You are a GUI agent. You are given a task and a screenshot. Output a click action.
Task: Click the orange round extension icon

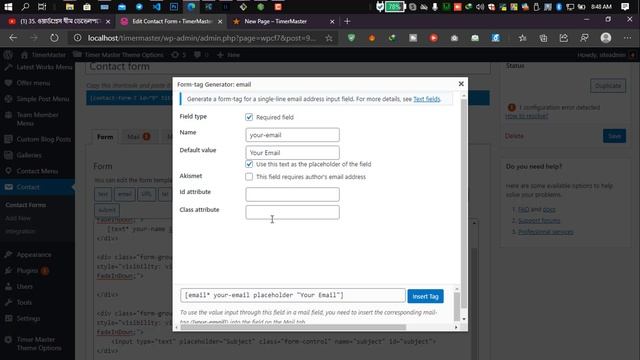pos(372,38)
